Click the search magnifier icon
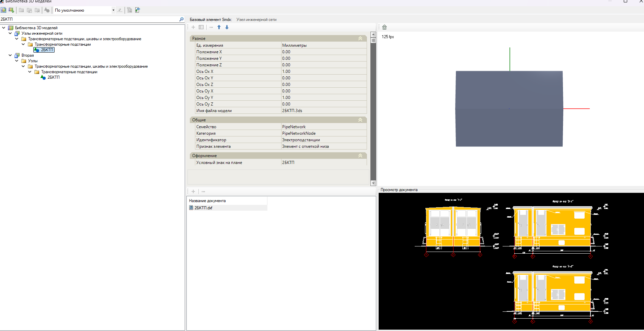The image size is (644, 331). coord(182,19)
